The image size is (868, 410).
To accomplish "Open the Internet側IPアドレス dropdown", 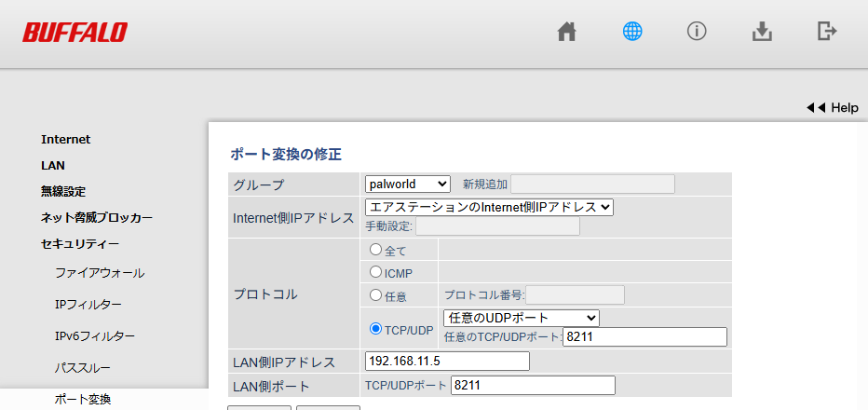I will click(x=489, y=207).
